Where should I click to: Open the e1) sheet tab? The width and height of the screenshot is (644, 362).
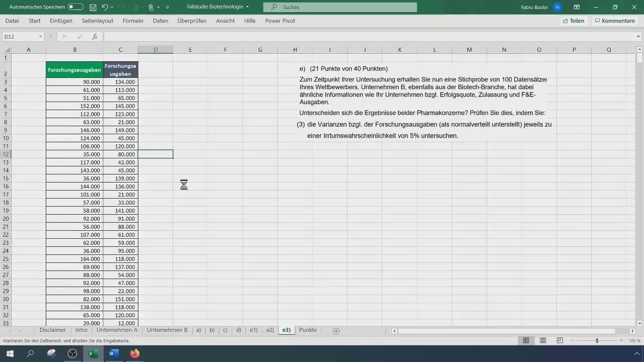[x=254, y=330]
